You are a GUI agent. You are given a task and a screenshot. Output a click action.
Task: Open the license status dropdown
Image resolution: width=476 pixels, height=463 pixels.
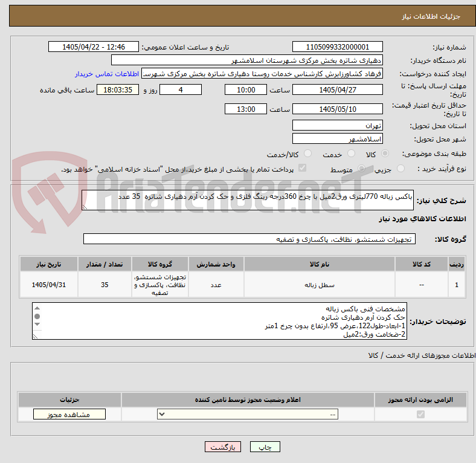tap(248, 414)
